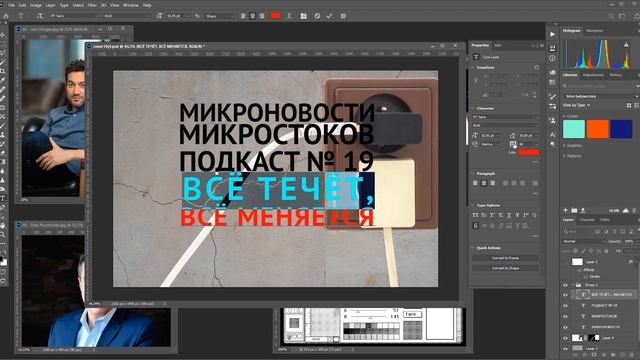Center align text in options bar
Viewport: 640px width, 360px height.
pos(253,16)
